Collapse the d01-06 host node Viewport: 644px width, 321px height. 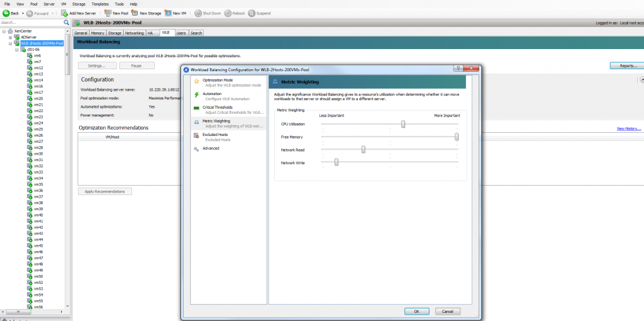16,49
